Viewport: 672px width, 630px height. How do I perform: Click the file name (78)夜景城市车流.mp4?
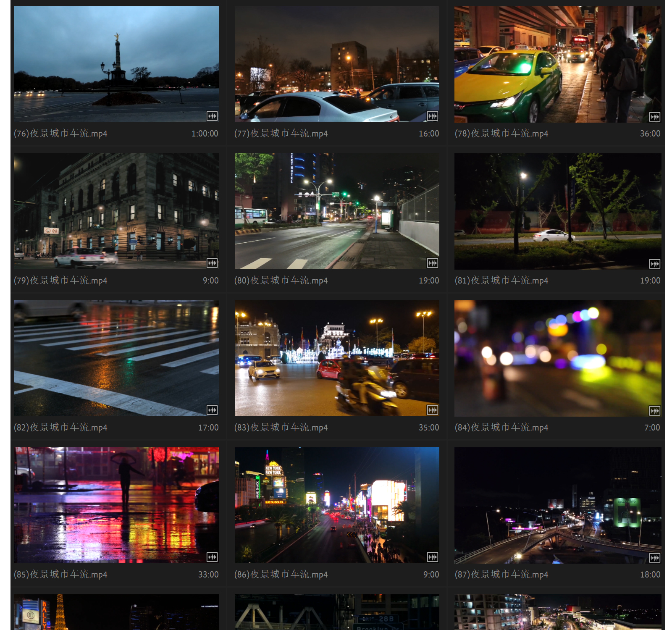[501, 134]
